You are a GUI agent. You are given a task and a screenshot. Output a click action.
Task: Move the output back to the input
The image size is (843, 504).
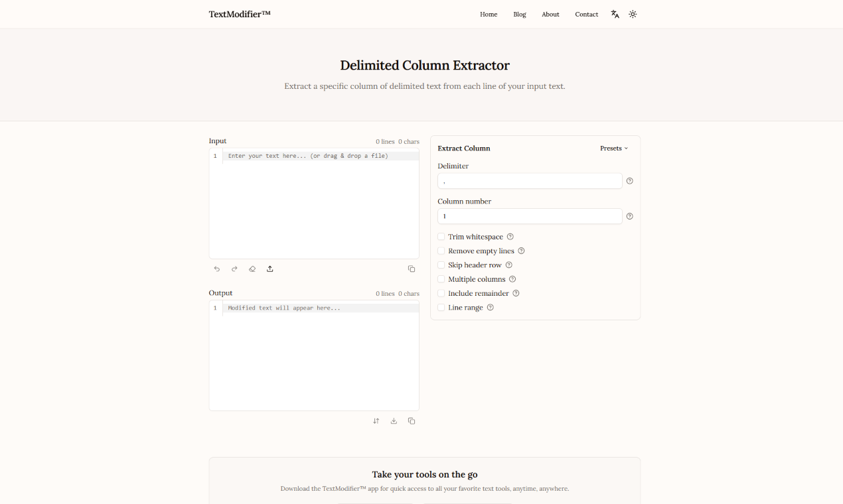[x=376, y=420]
